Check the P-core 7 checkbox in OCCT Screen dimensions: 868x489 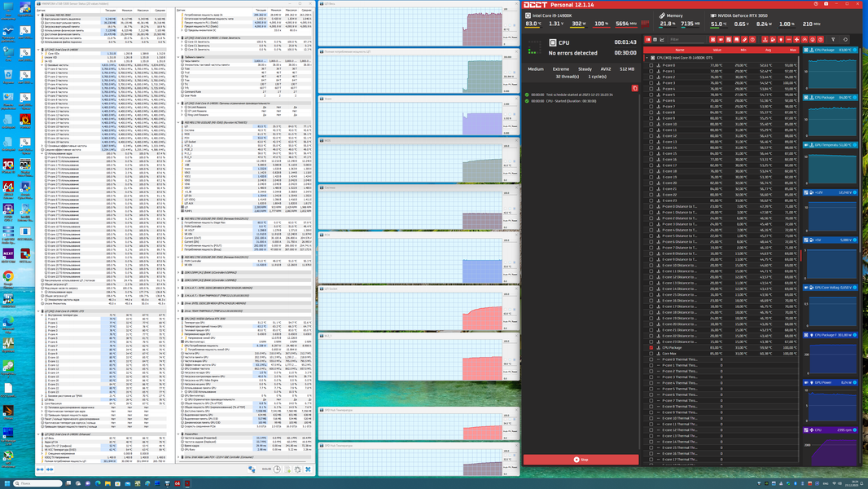pos(651,106)
